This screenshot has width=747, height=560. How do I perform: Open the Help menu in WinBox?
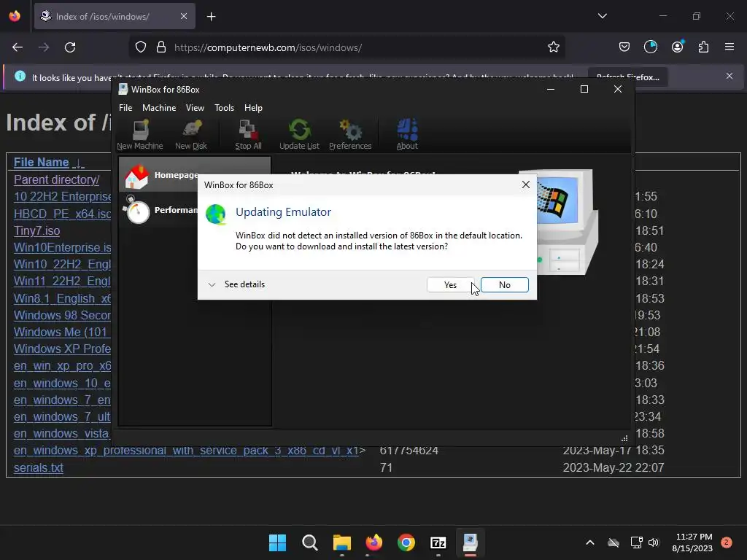(253, 108)
